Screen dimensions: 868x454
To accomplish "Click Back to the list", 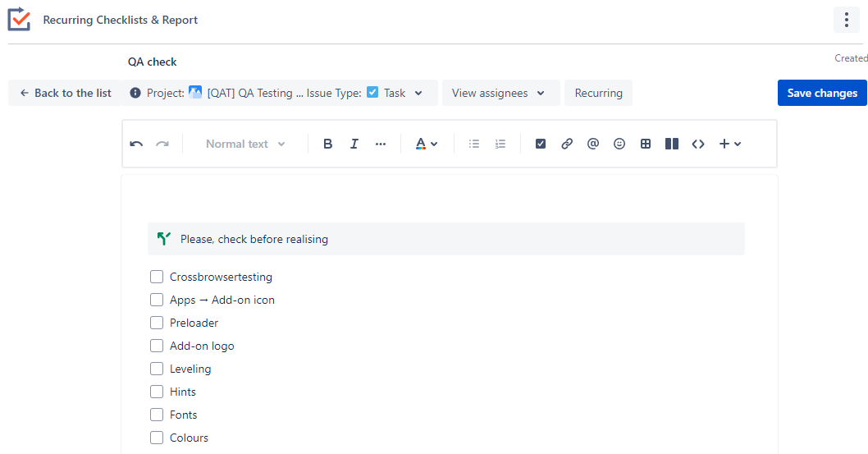I will tap(66, 93).
